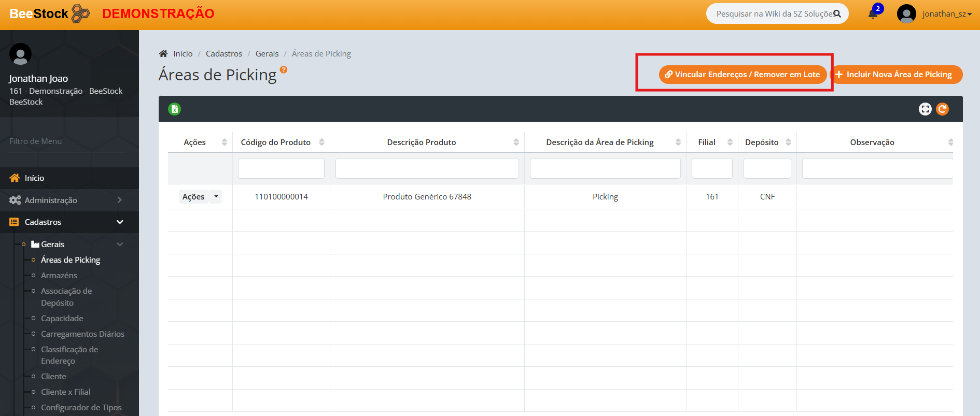The width and height of the screenshot is (980, 416).
Task: Click the Descrição Produto filter field
Action: [427, 169]
